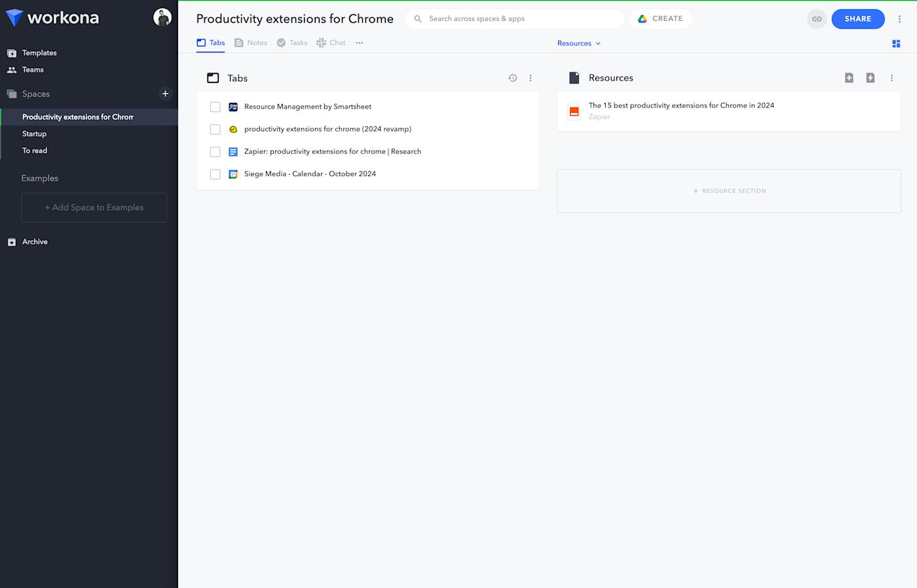
Task: Open the Resources panel options menu
Action: pyautogui.click(x=891, y=78)
